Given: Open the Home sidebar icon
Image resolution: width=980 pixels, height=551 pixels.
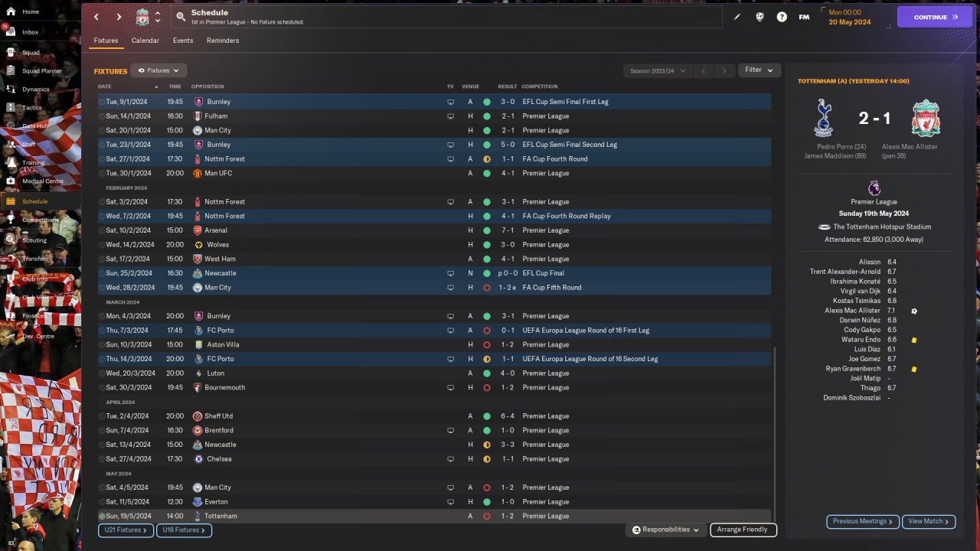Looking at the screenshot, I should [10, 11].
